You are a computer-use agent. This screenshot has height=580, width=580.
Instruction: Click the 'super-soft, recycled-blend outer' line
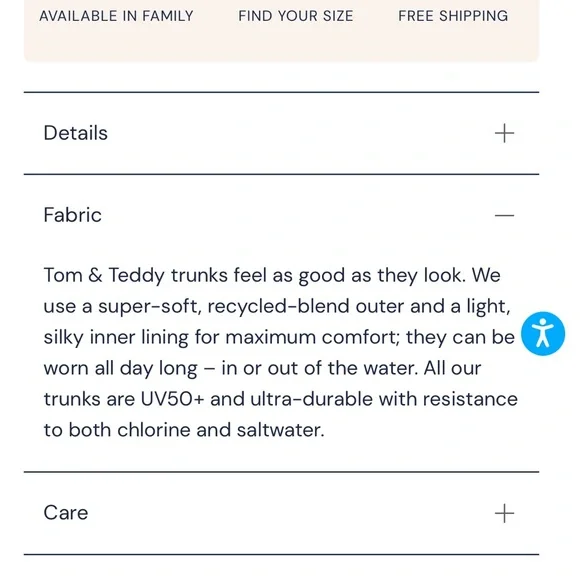coord(277,306)
